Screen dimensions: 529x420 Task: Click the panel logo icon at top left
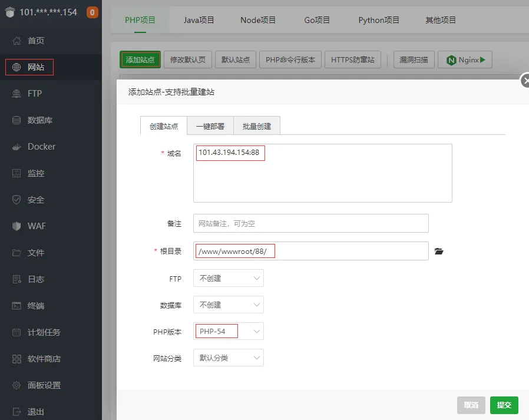coord(10,12)
